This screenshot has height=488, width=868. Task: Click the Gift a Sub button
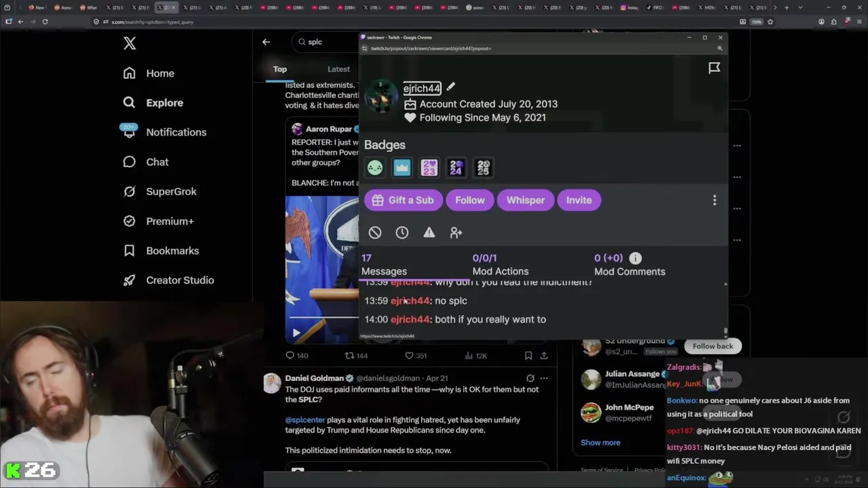[403, 200]
